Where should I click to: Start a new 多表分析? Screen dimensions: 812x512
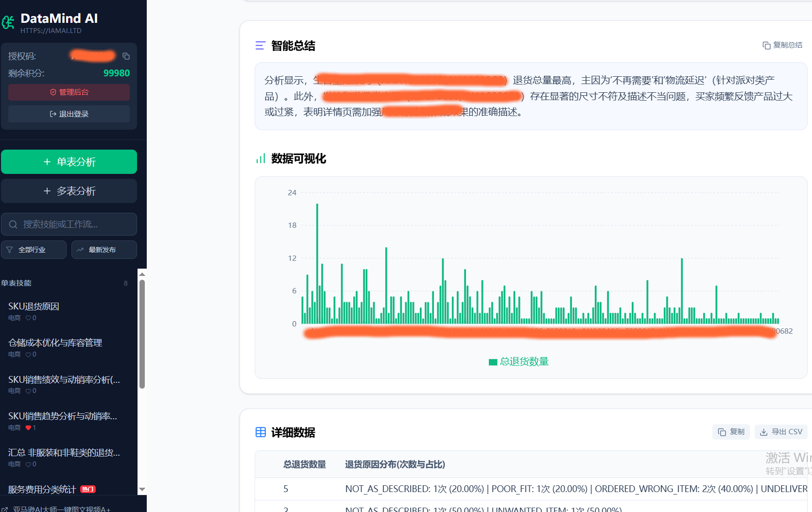tap(69, 191)
